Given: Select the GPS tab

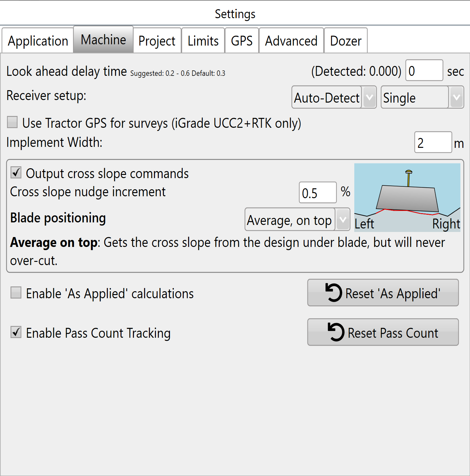Looking at the screenshot, I should [x=242, y=40].
